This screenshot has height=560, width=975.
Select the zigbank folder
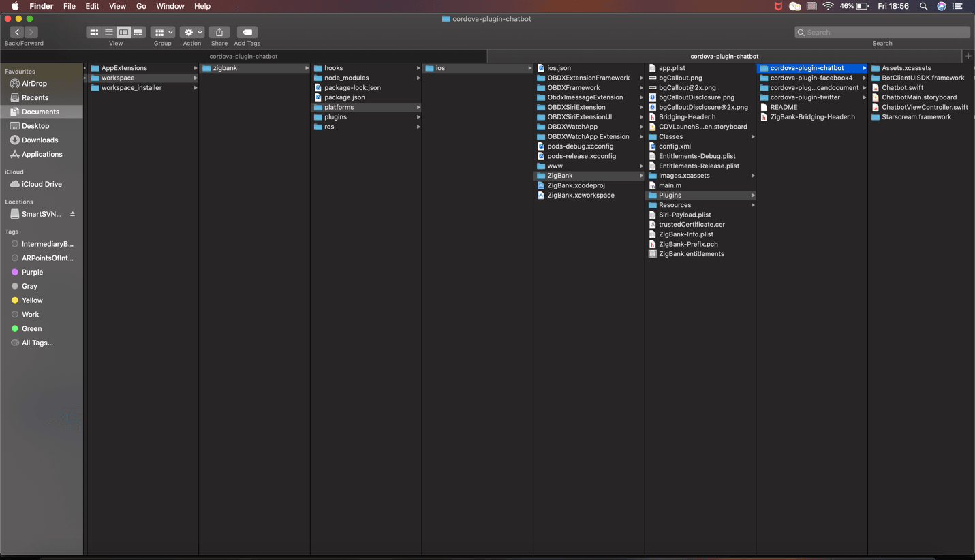[255, 68]
